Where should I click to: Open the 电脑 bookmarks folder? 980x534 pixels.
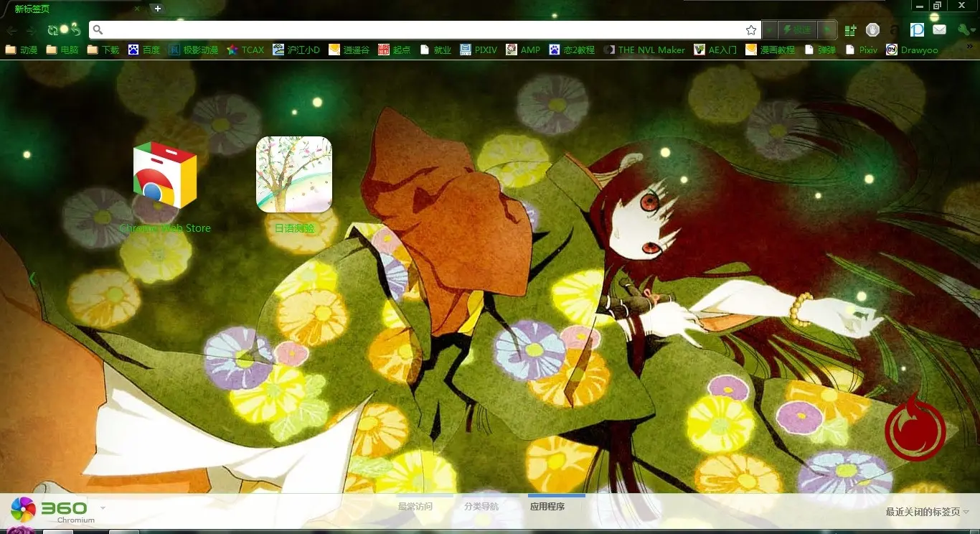click(x=62, y=50)
